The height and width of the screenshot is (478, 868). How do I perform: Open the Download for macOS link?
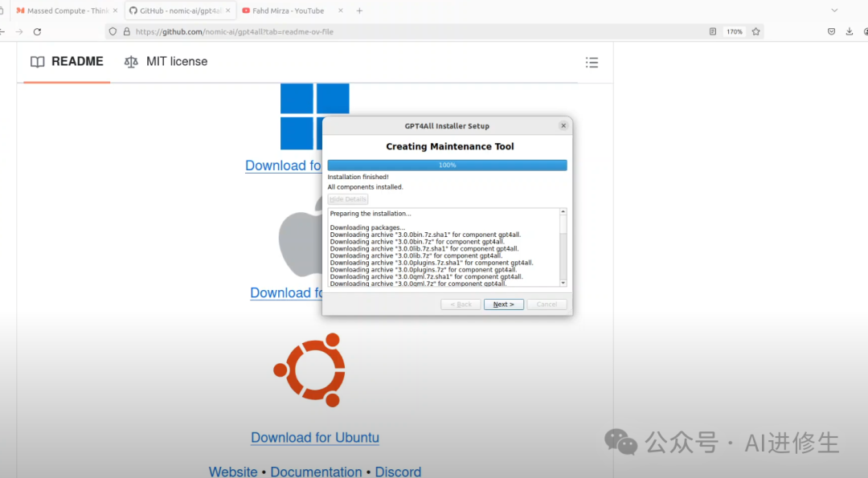tap(286, 292)
